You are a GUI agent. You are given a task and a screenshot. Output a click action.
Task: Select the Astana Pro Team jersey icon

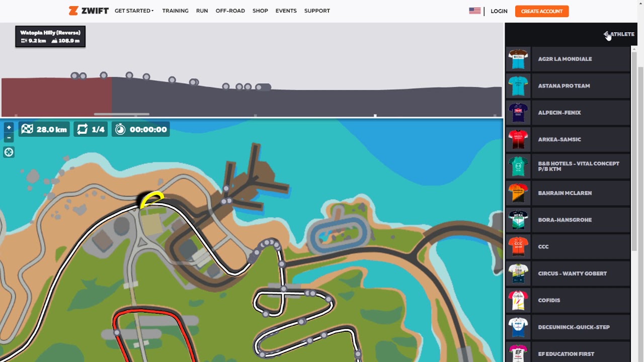tap(518, 86)
